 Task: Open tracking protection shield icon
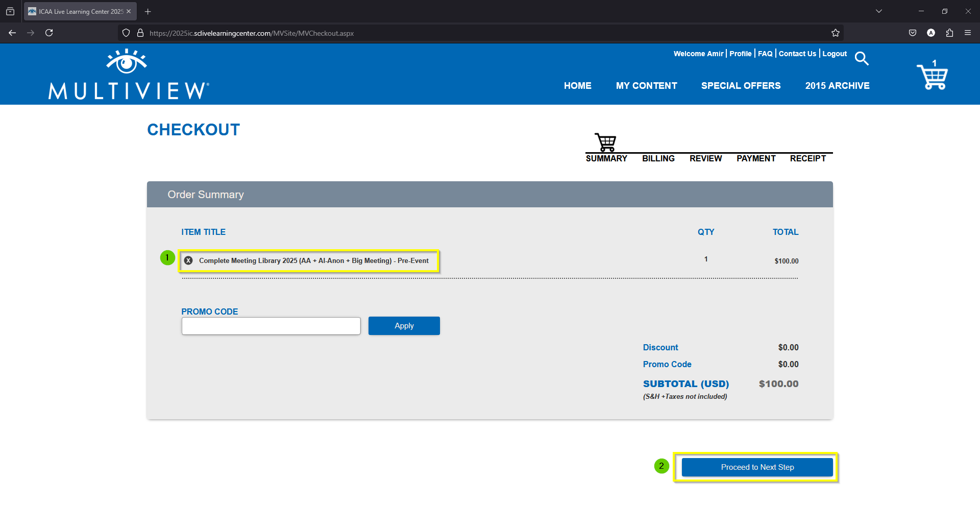click(126, 33)
